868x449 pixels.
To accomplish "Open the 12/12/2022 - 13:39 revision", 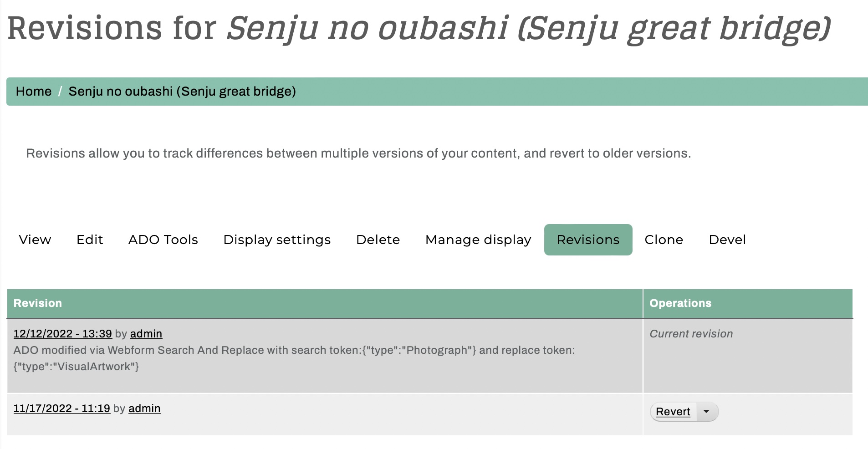I will click(x=63, y=334).
